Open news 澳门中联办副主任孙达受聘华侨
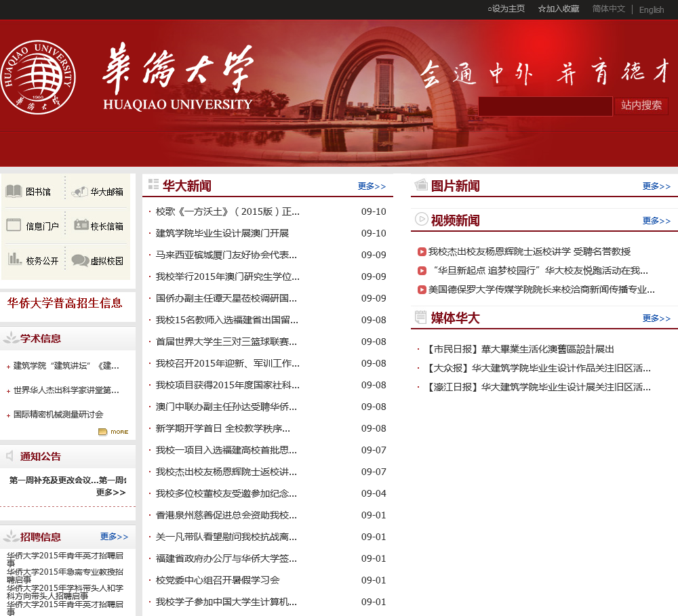This screenshot has height=616, width=678. [226, 407]
